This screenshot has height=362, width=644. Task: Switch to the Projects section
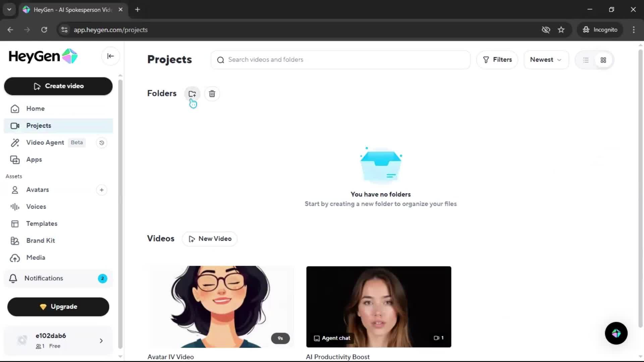tap(39, 126)
